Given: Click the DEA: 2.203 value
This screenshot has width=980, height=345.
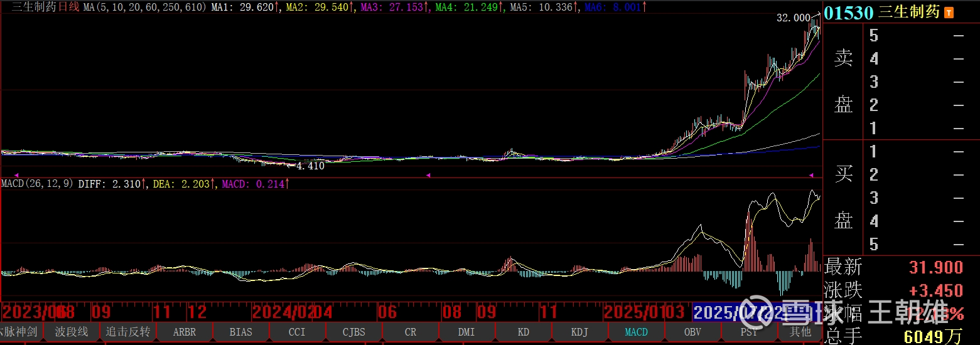Looking at the screenshot, I should click(184, 184).
